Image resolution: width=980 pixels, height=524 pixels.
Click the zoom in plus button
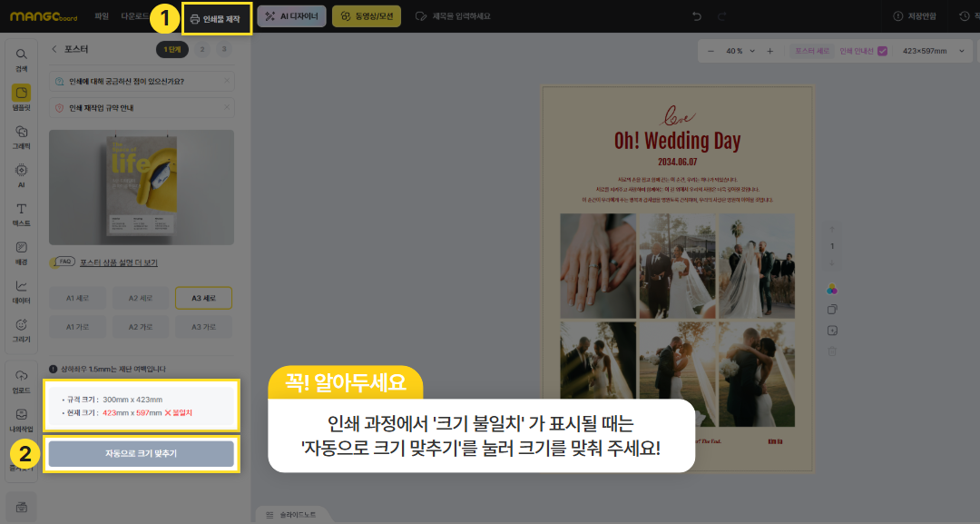(x=770, y=51)
